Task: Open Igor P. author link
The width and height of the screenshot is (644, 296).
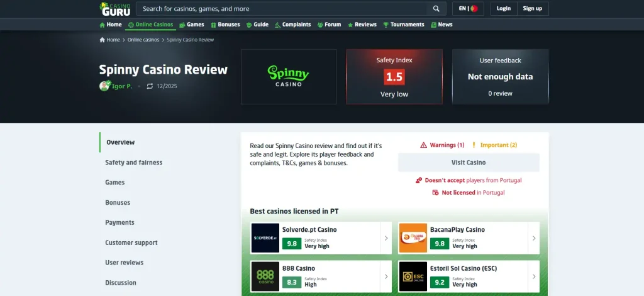Action: pos(122,86)
